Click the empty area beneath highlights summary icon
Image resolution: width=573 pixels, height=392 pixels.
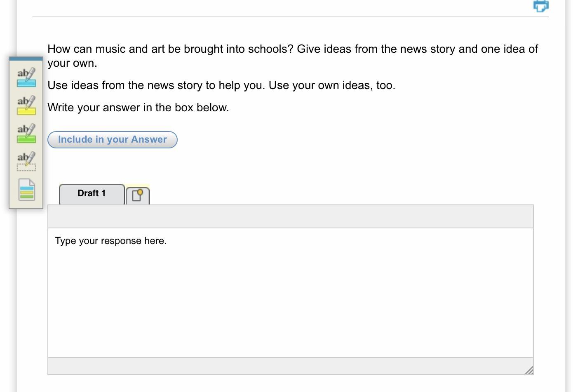26,205
